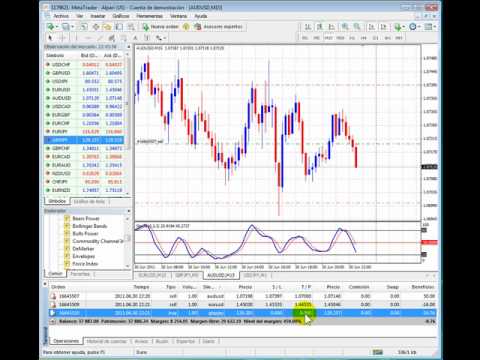
Task: Open the Ayuda menu
Action: (201, 16)
